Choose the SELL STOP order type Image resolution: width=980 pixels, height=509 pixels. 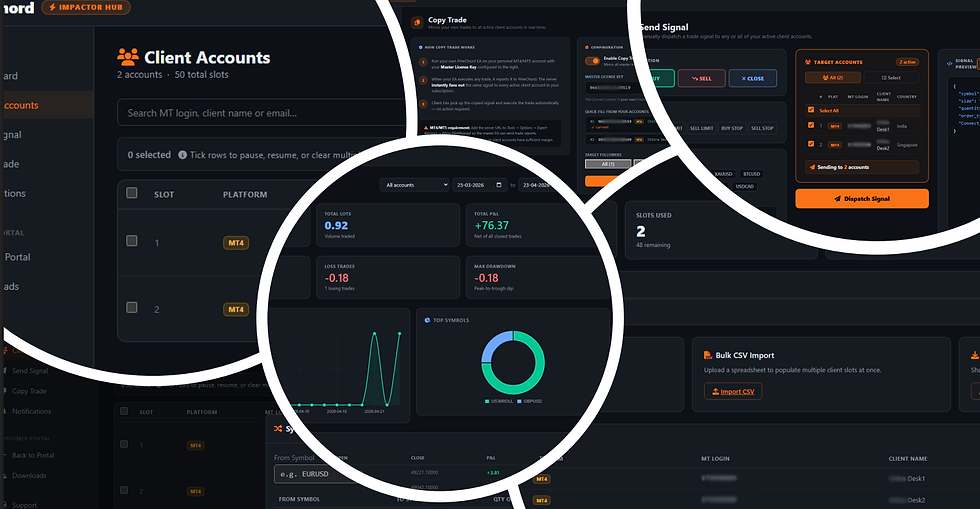(x=762, y=128)
